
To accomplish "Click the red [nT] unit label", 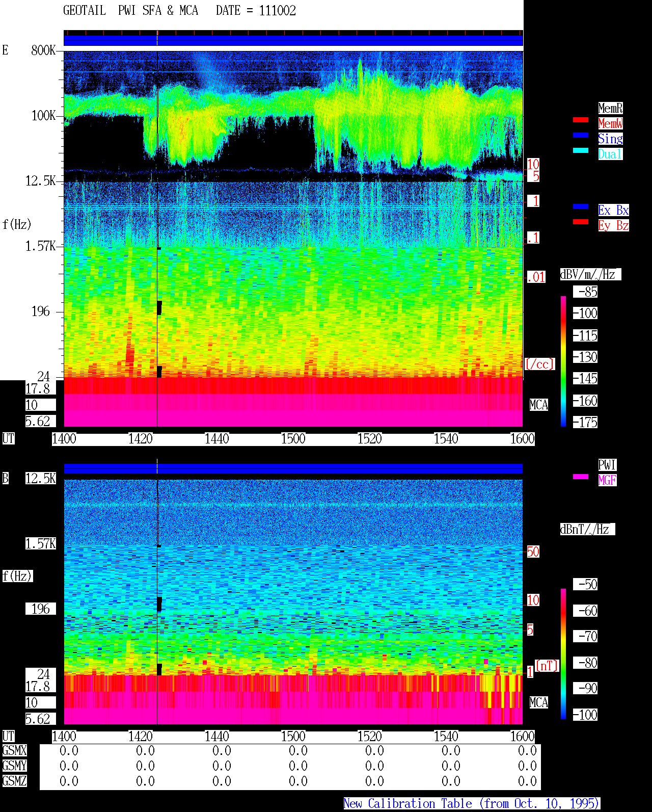I will (x=547, y=666).
